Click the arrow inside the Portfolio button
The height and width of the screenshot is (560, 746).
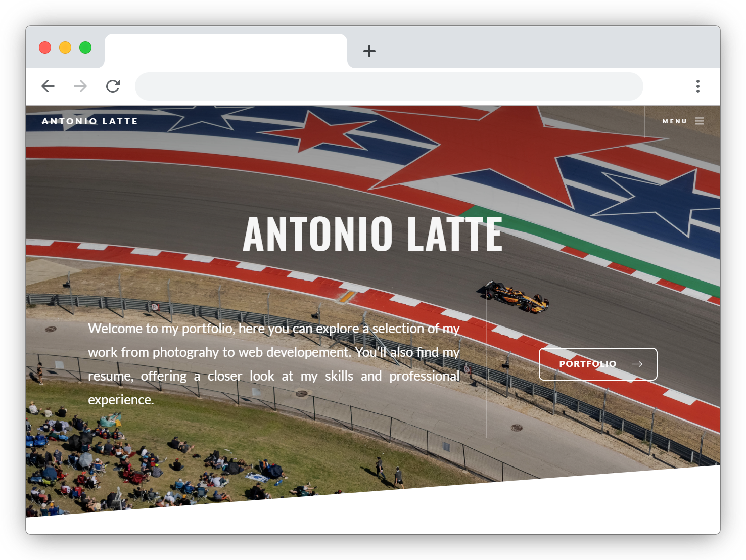coord(637,364)
